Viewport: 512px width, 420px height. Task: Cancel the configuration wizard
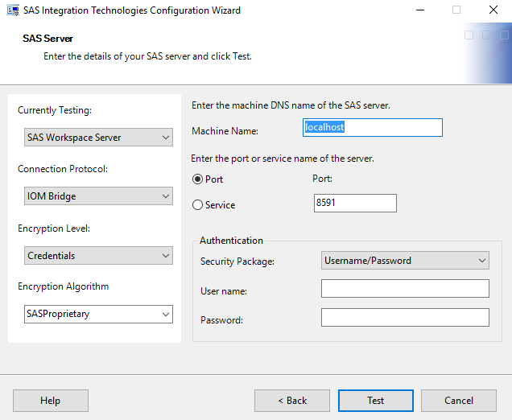[x=459, y=401]
